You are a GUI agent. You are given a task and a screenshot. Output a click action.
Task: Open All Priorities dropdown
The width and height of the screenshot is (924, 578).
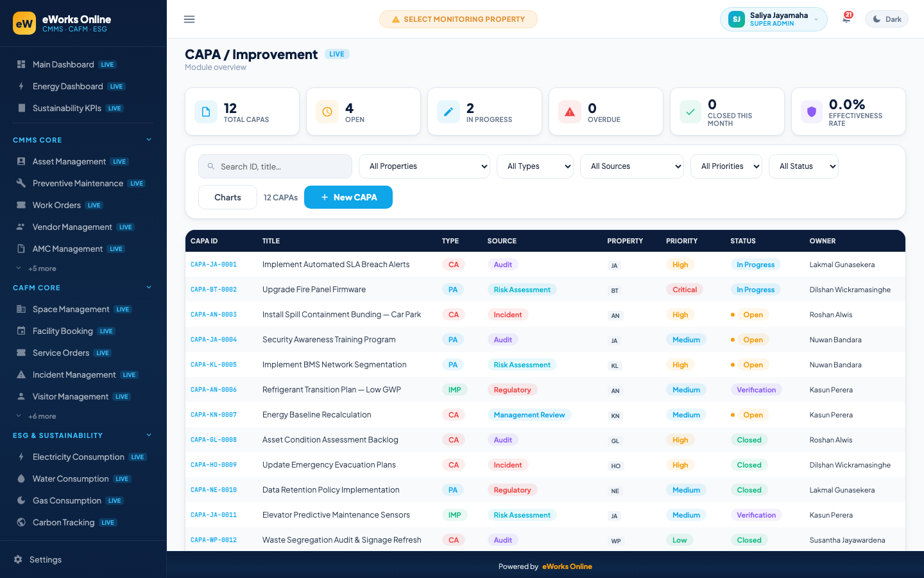[726, 166]
